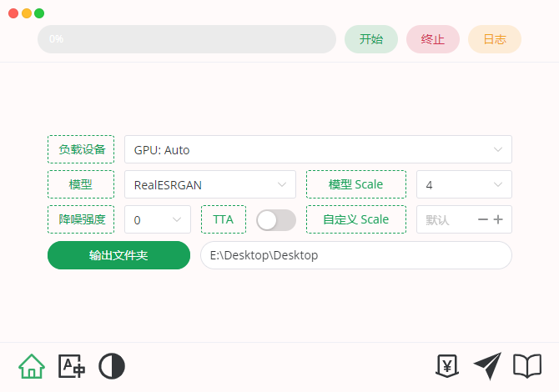The image size is (559, 392).
Task: Go to the Home page icon
Action: 32,366
